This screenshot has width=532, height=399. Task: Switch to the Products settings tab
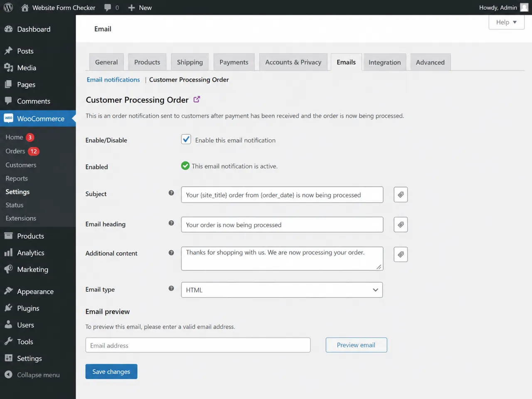(x=147, y=62)
